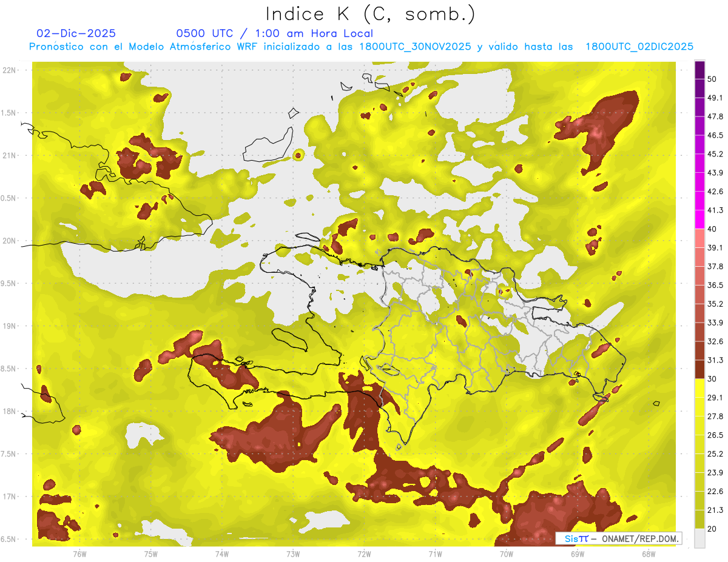Image resolution: width=728 pixels, height=562 pixels.
Task: Select the colorbar value "29.1"
Action: 715,397
